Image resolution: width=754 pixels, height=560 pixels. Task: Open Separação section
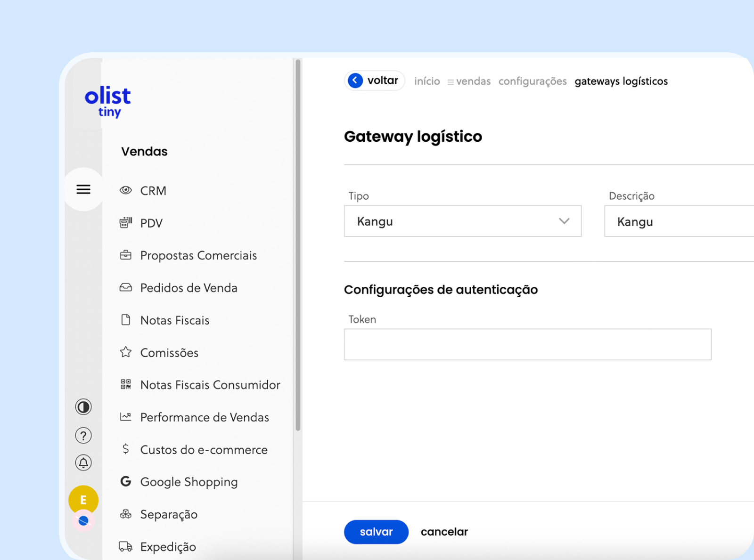pos(169,514)
